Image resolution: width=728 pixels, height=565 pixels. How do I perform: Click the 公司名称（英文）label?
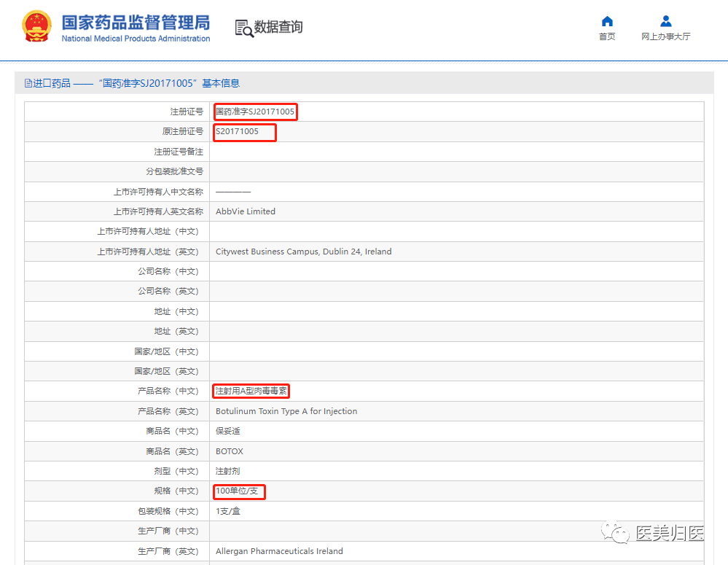click(x=168, y=292)
